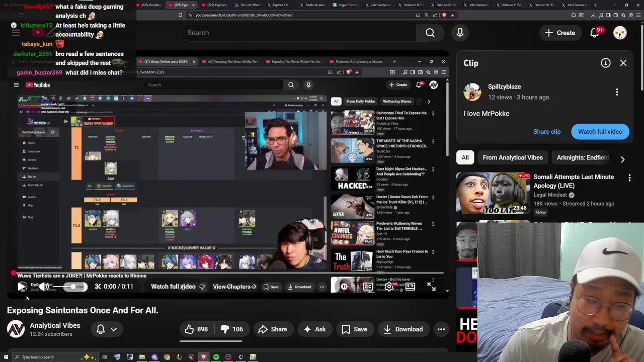This screenshot has width=644, height=362.
Task: Expand inner video's recommendation chips arrow
Action: point(429,102)
